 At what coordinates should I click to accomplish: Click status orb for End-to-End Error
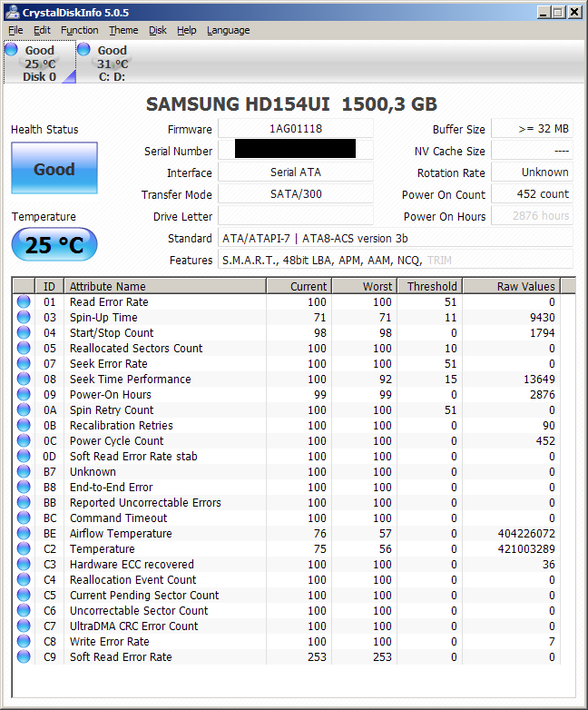coord(24,487)
